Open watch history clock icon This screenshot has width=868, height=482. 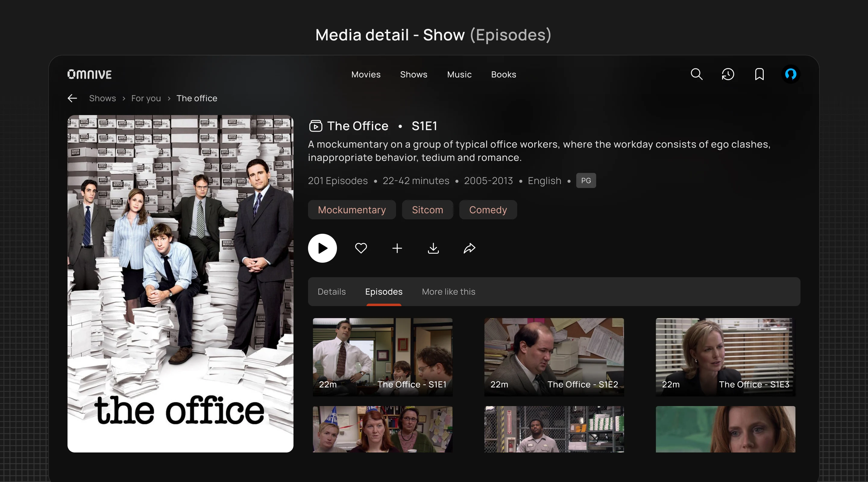pos(728,74)
